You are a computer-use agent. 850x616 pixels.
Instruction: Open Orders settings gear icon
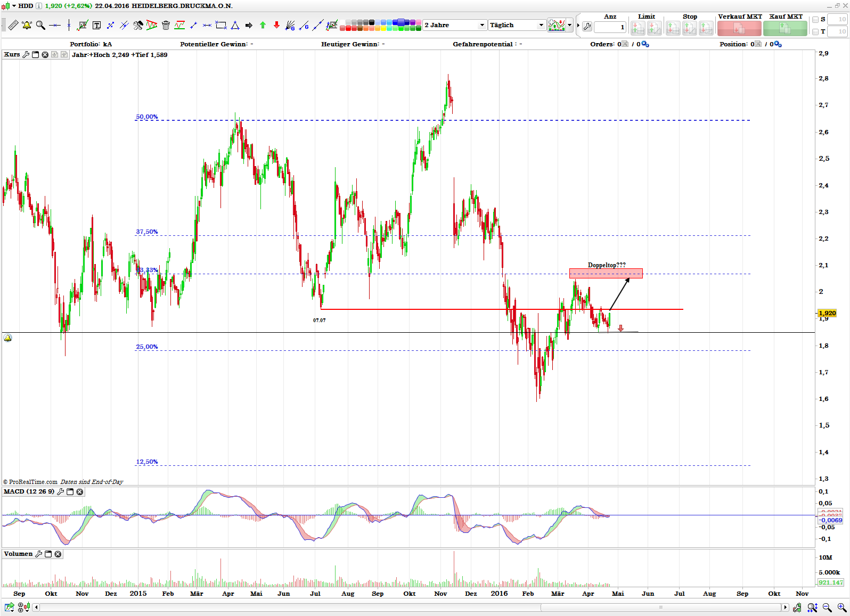645,44
